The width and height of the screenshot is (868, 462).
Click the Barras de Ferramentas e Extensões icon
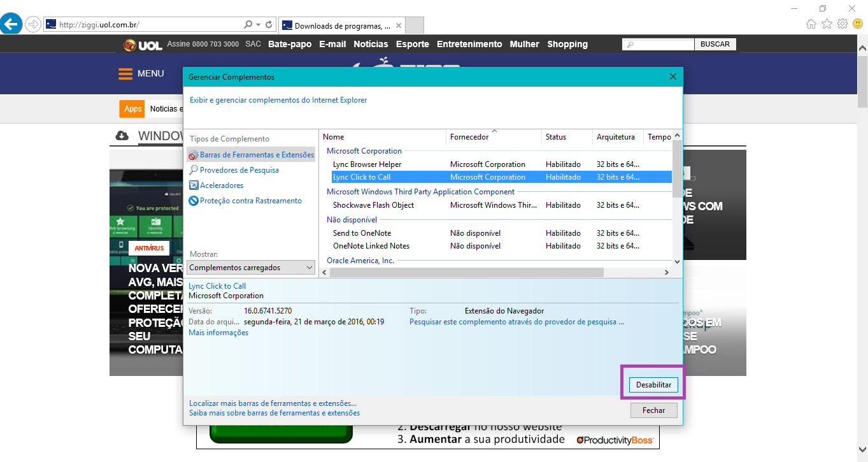tap(194, 155)
